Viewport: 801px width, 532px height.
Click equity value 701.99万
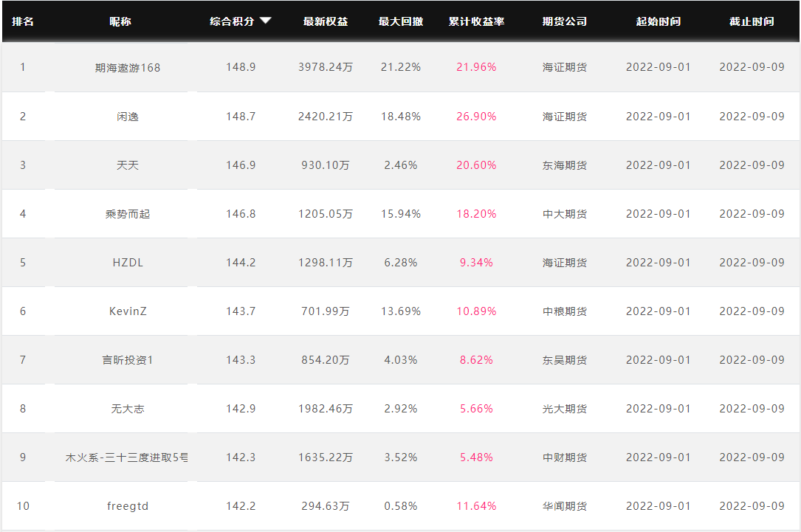[326, 311]
